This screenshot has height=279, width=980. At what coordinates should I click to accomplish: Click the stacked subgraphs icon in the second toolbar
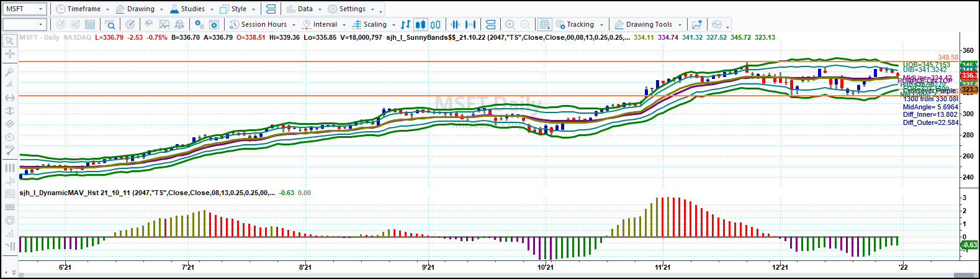pyautogui.click(x=490, y=24)
